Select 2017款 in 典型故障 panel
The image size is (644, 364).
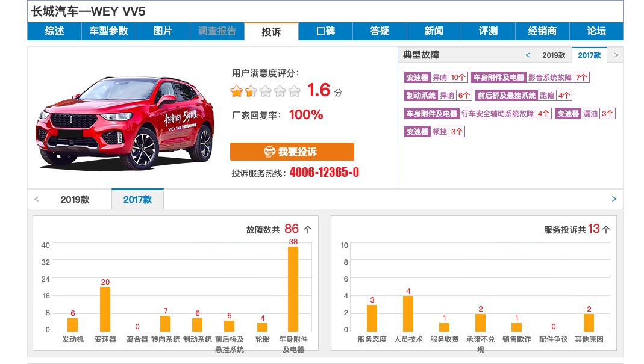click(589, 55)
